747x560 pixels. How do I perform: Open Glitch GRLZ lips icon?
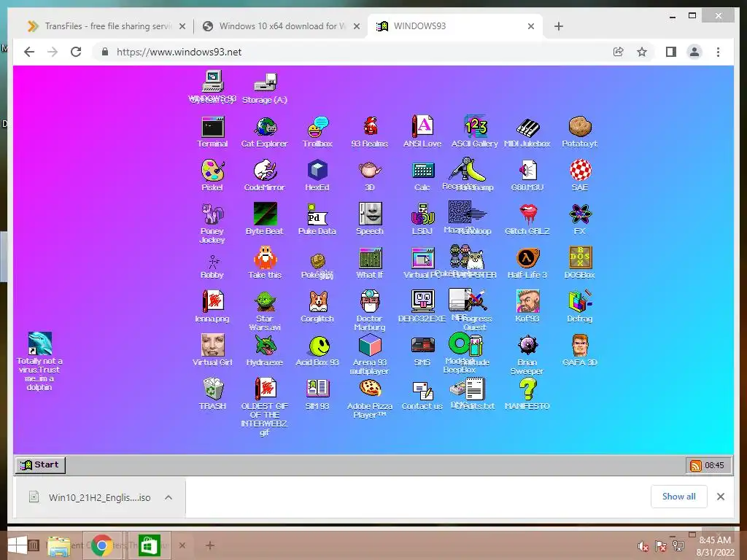(527, 219)
